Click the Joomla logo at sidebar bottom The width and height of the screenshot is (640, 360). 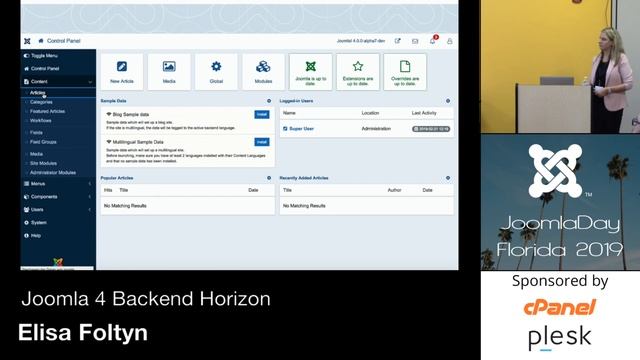(58, 262)
